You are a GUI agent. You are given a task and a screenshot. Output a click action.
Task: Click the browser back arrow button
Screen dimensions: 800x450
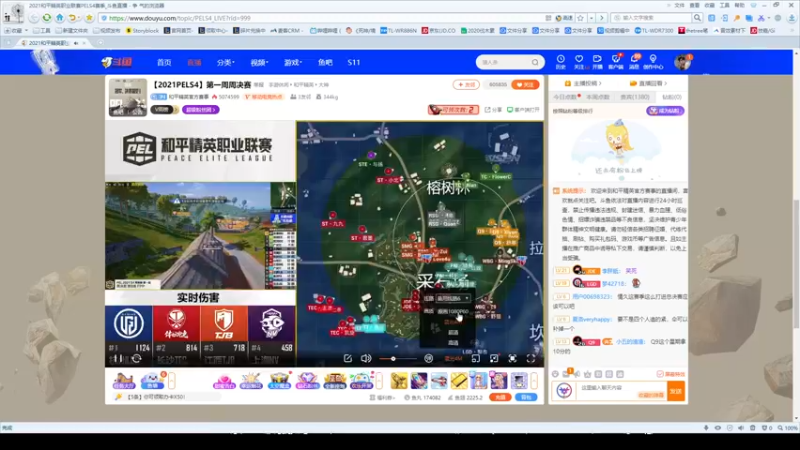click(34, 18)
